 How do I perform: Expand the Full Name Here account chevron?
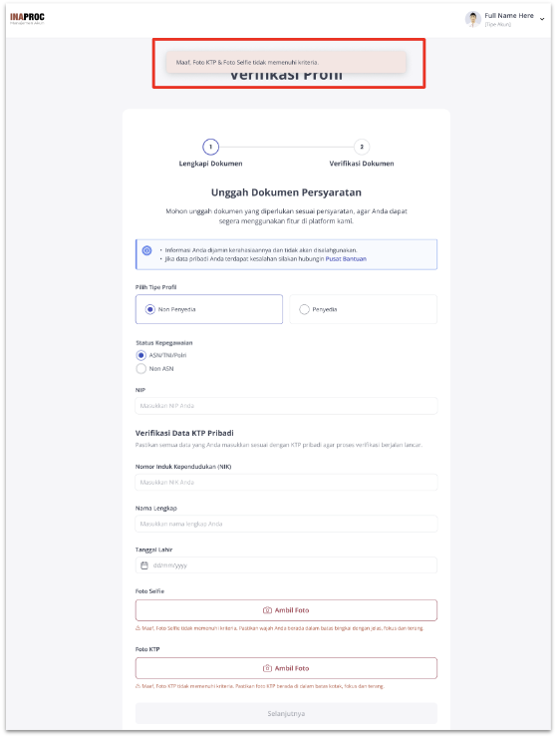[x=542, y=19]
